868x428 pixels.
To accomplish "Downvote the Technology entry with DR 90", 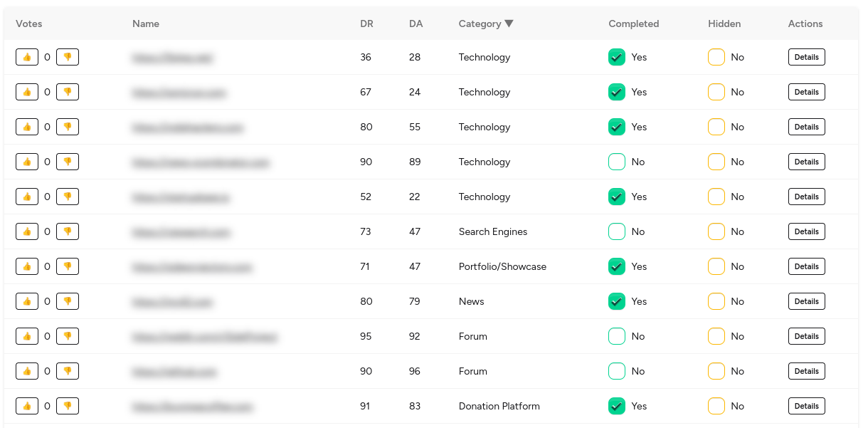I will coord(68,162).
